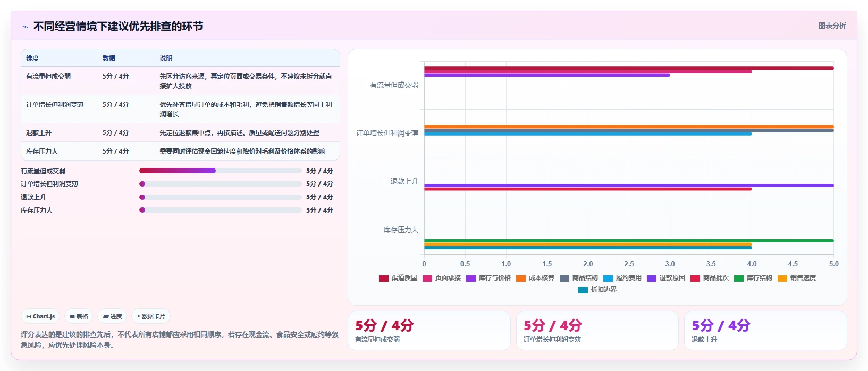Toggle the 商品结构 legend entry
Viewport: 868px width, 371px height.
pyautogui.click(x=579, y=278)
